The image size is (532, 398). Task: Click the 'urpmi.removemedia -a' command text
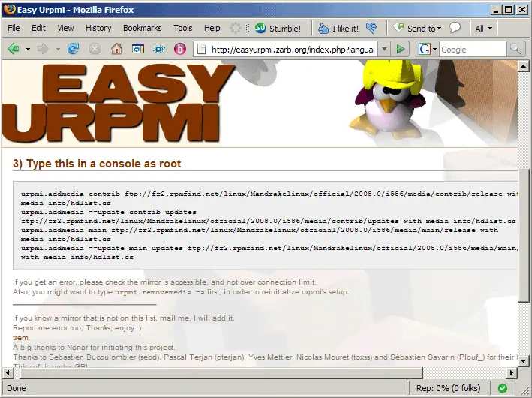160,292
